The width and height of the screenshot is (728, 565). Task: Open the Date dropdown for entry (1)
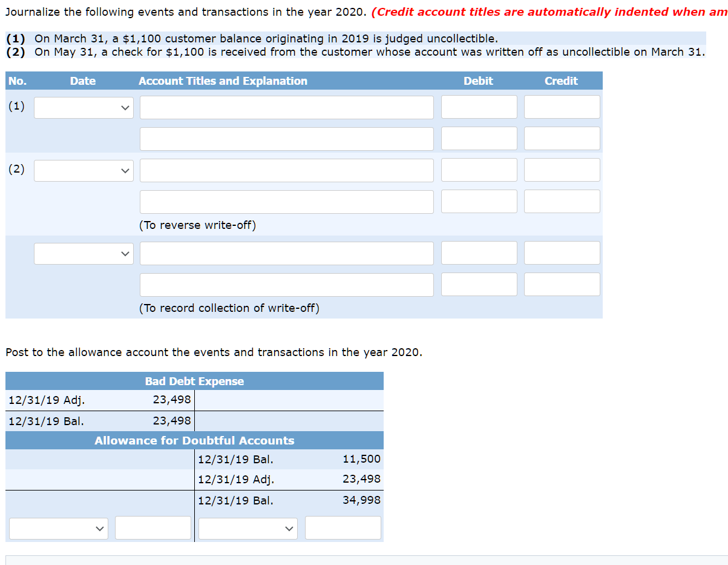pos(83,107)
